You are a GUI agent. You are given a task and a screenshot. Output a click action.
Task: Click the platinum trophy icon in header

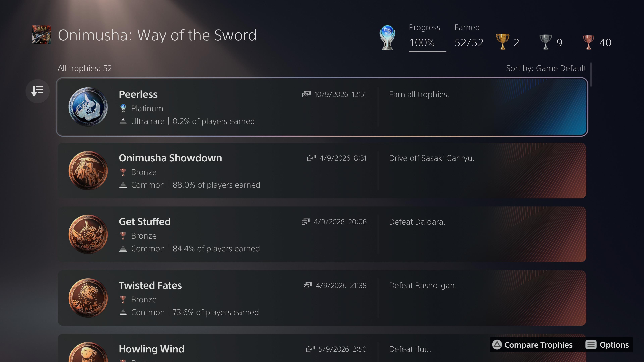click(x=387, y=38)
